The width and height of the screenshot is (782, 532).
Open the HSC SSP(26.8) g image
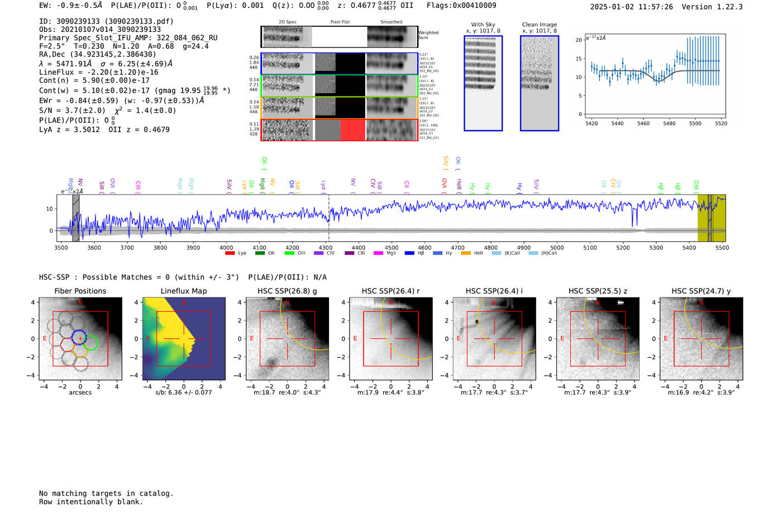click(x=288, y=339)
